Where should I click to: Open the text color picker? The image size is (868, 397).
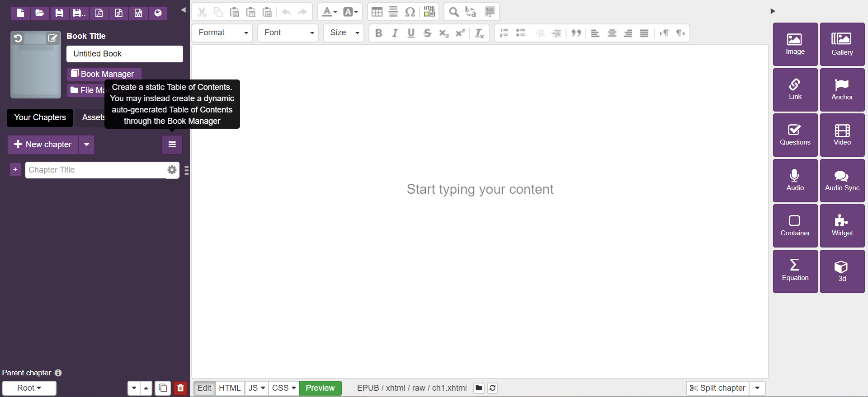(329, 12)
